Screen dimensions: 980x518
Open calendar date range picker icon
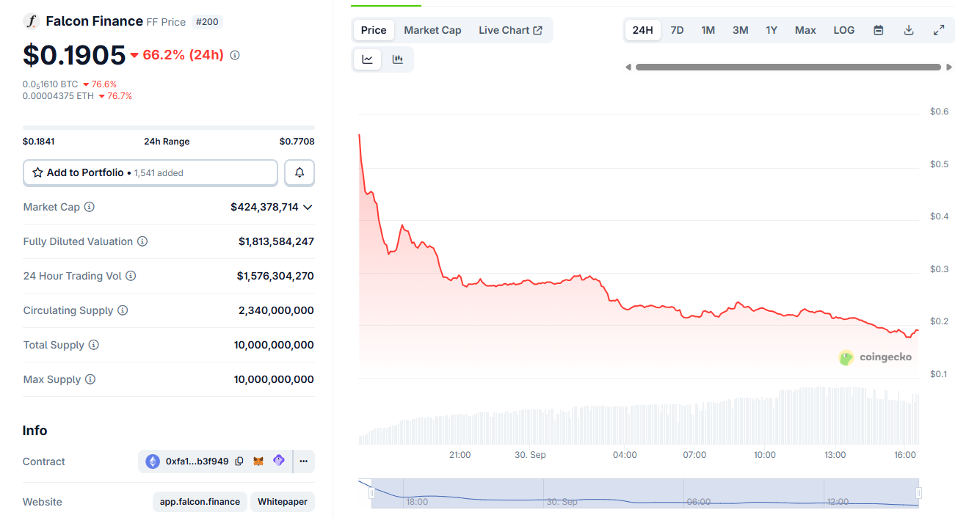(879, 30)
